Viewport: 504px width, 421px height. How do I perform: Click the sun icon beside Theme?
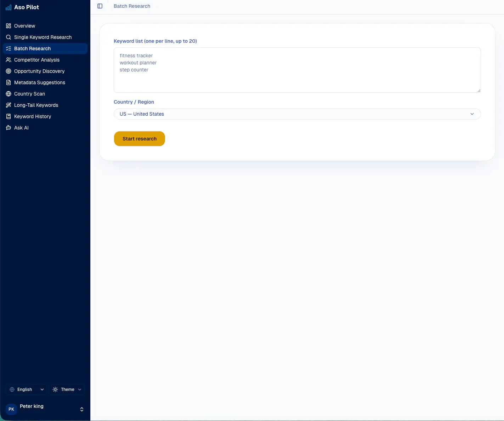pyautogui.click(x=55, y=390)
